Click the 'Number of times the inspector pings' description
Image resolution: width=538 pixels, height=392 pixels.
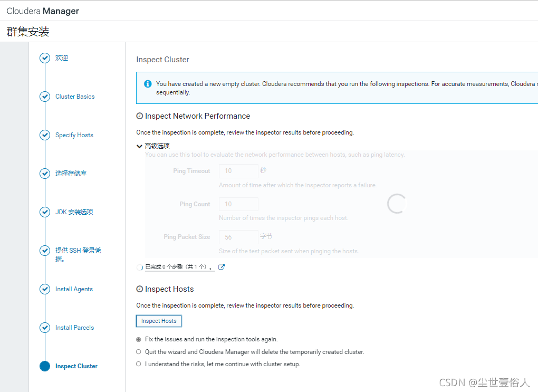284,218
